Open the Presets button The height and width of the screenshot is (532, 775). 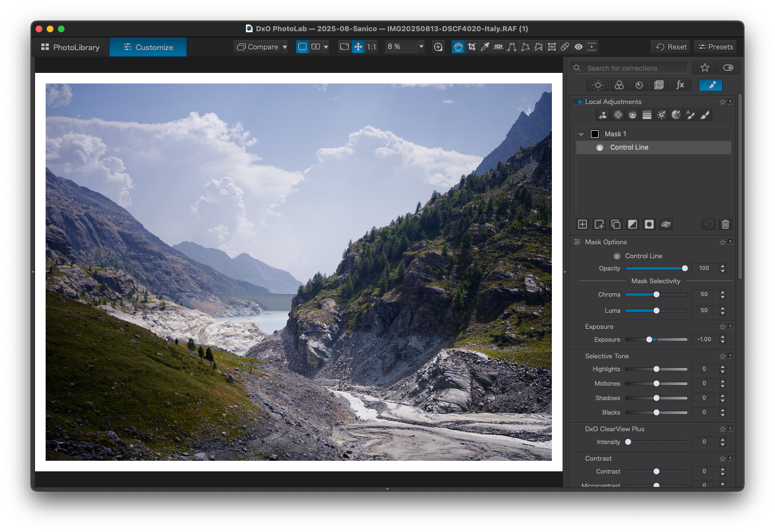tap(715, 47)
